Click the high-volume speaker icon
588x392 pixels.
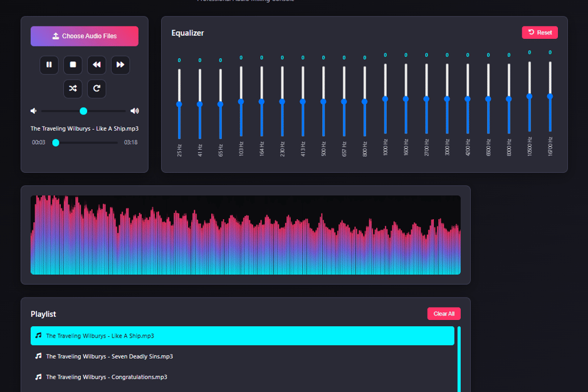click(135, 111)
